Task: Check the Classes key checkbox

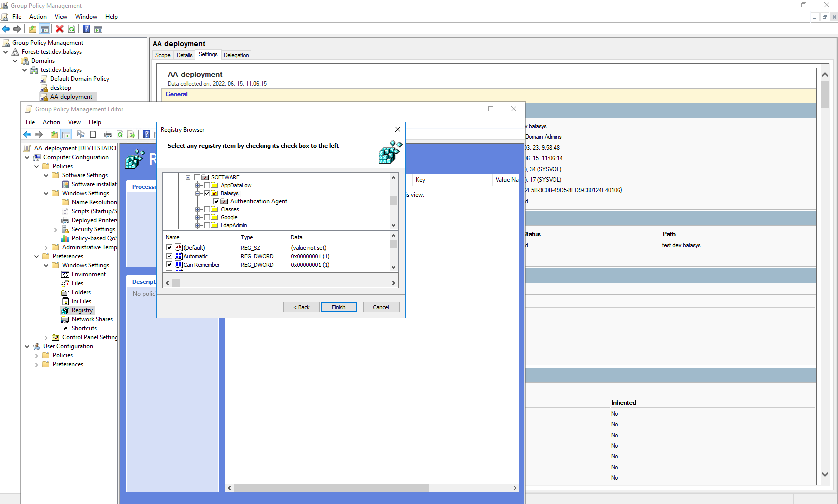Action: point(207,209)
